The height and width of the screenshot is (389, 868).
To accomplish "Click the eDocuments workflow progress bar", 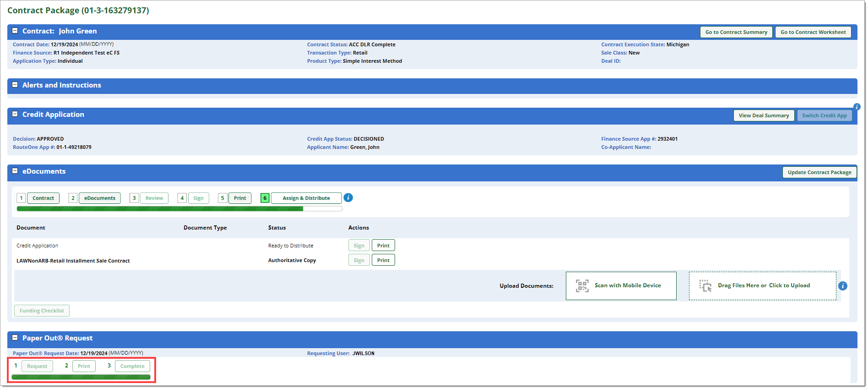I will tap(179, 209).
